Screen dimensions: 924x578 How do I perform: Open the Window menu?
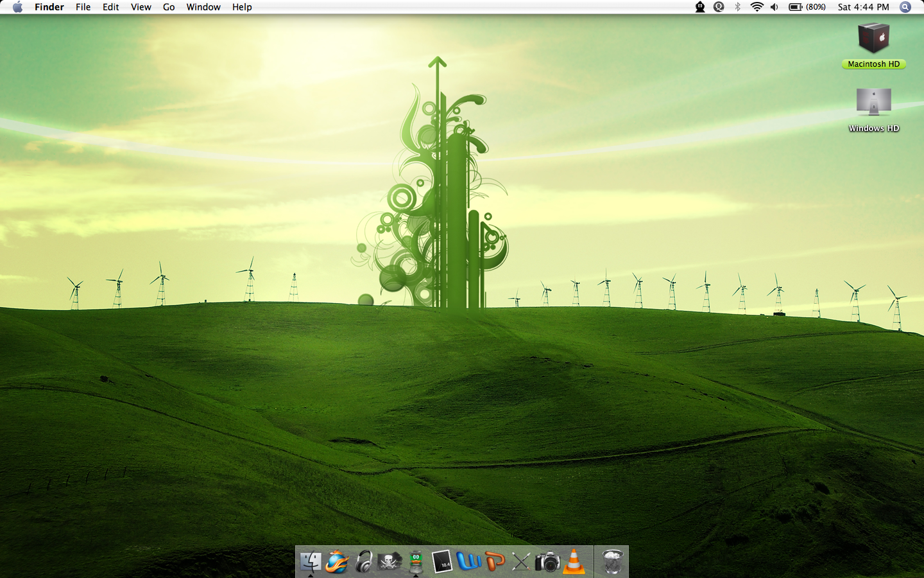203,7
